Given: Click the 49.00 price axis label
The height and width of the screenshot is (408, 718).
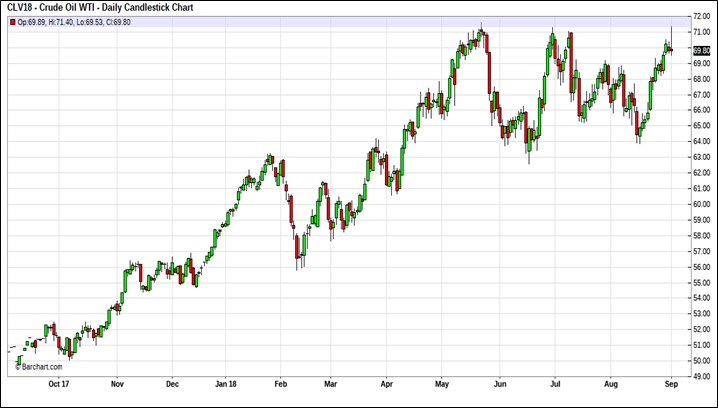Looking at the screenshot, I should 702,376.
